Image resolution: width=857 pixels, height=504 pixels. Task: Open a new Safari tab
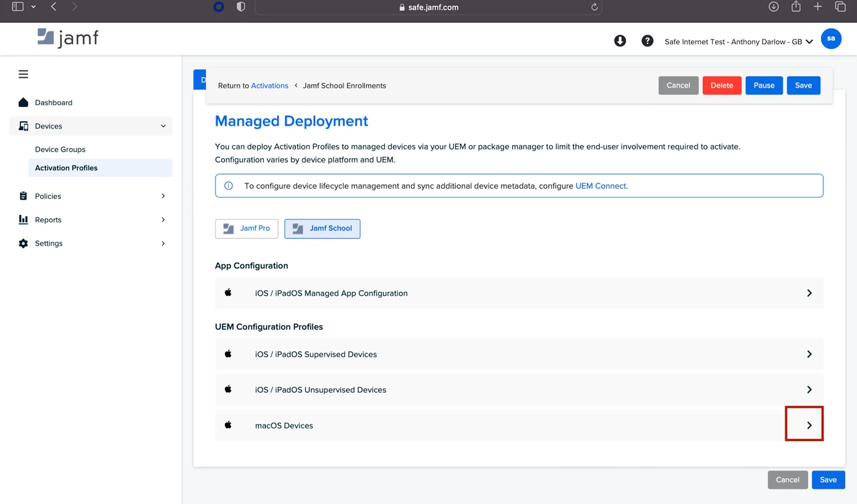coord(817,7)
